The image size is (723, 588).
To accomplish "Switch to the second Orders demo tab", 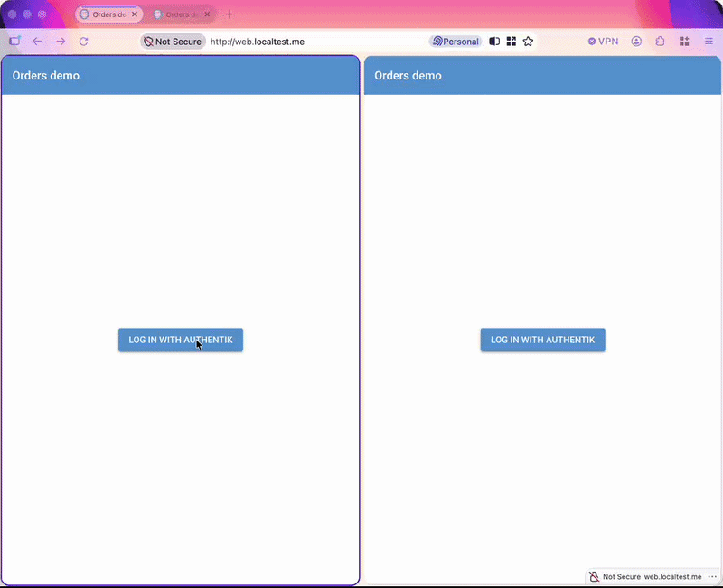I will pos(182,14).
